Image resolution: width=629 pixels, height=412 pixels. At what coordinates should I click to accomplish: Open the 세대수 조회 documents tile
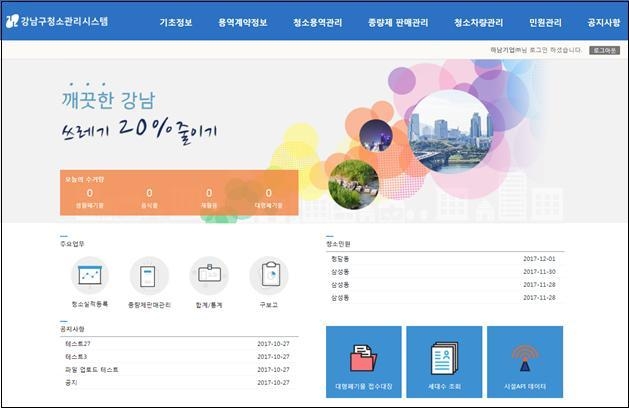pos(444,362)
